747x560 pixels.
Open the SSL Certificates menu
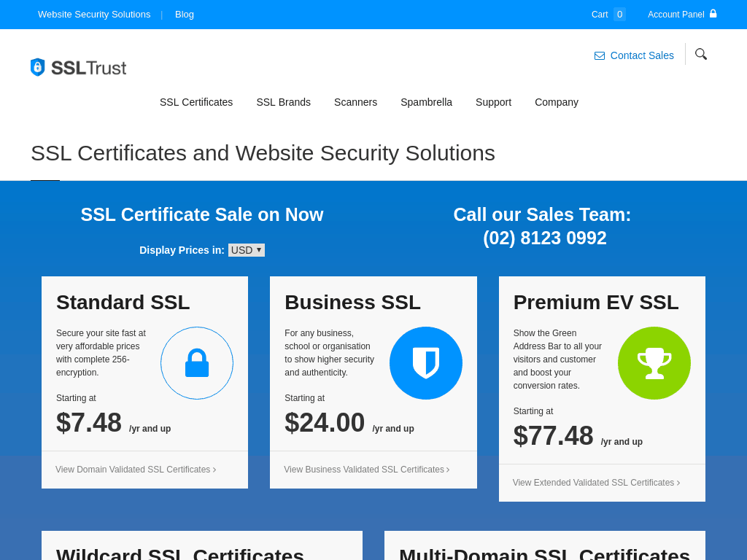coord(196,102)
